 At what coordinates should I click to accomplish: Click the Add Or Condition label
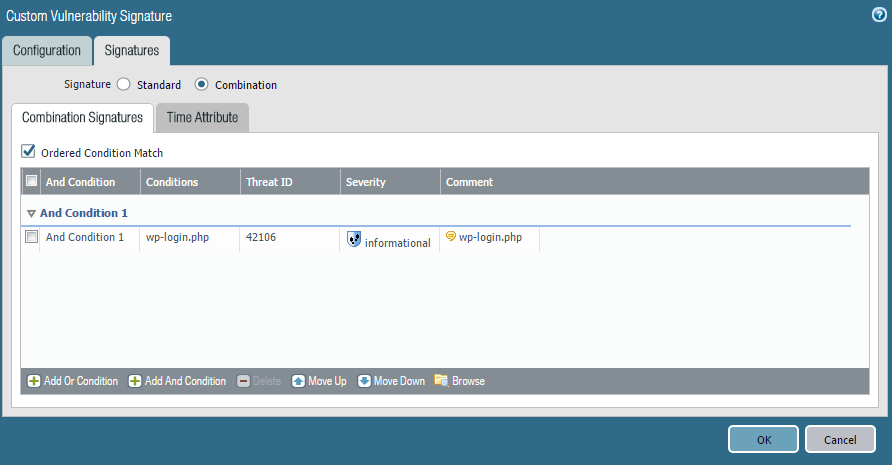(81, 381)
